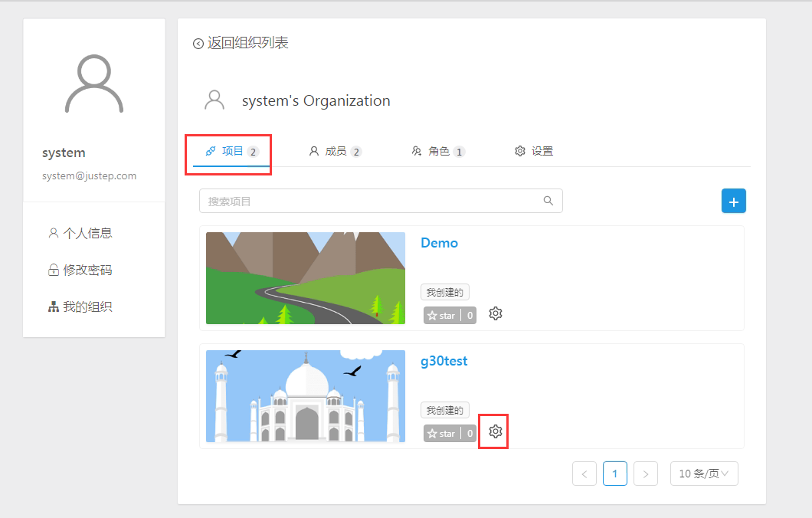Click the g30test Taj Mahal thumbnail
The image size is (812, 518).
pos(306,396)
